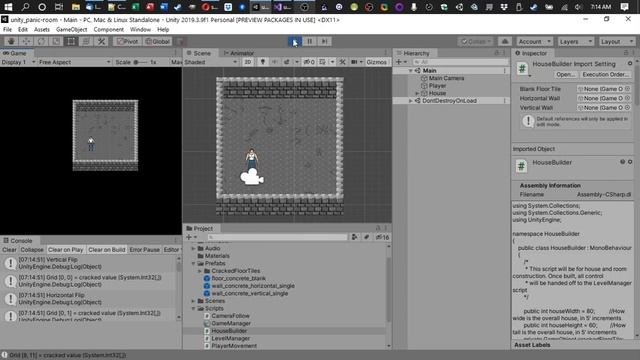Open the Assets menu
The height and width of the screenshot is (360, 640).
pyautogui.click(x=42, y=29)
